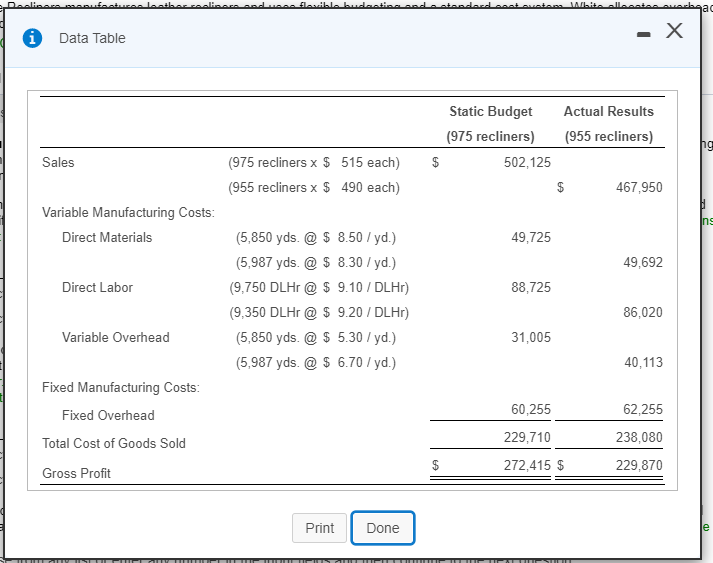Click the (955 recliners) subheader
Screen dimensions: 713x563
pyautogui.click(x=609, y=136)
